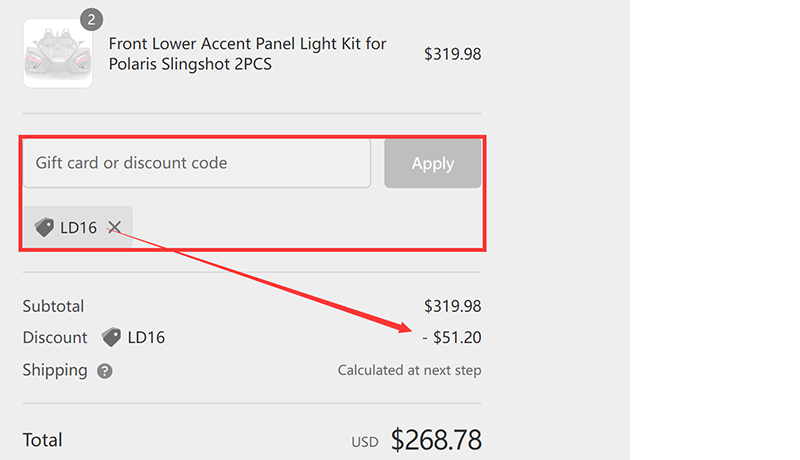Click the discount tag icon in summary
The height and width of the screenshot is (460, 800).
(111, 338)
